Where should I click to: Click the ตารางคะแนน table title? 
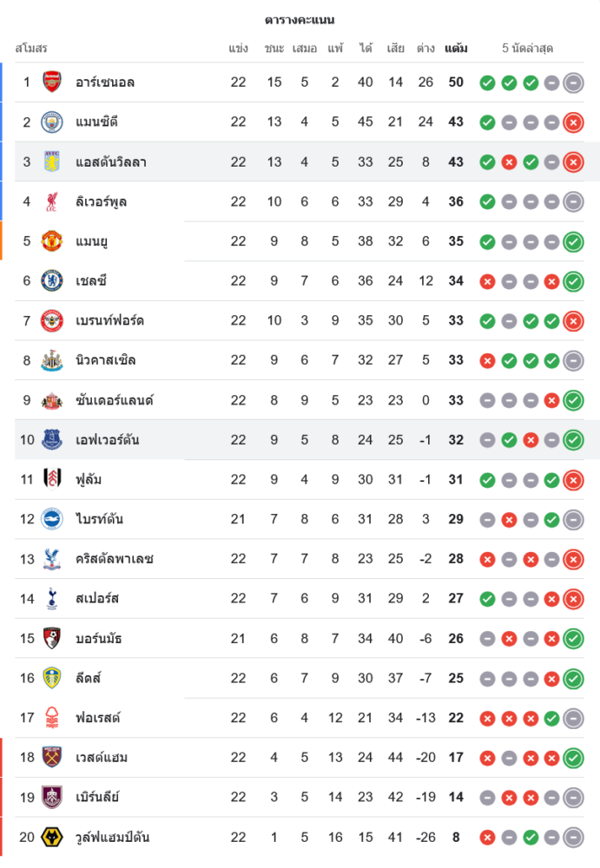300,20
